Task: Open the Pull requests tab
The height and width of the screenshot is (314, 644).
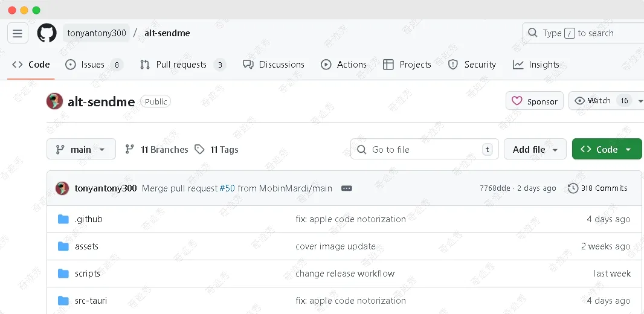Action: (181, 65)
